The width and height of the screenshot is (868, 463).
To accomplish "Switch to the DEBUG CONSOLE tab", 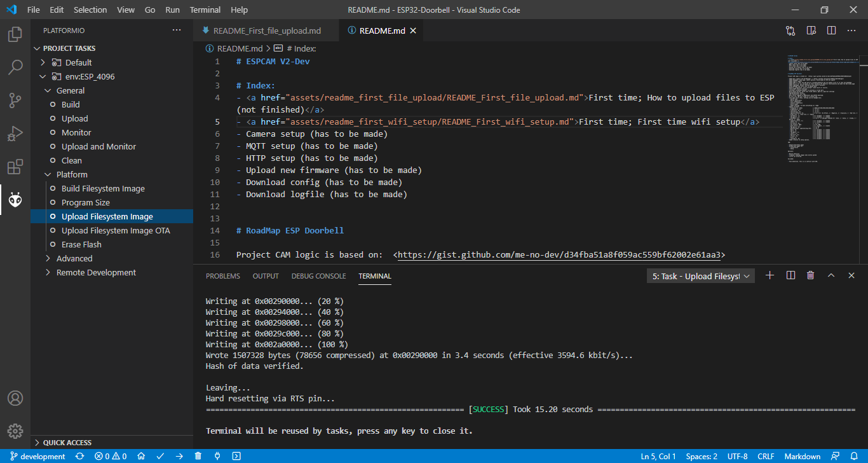I will coord(319,276).
